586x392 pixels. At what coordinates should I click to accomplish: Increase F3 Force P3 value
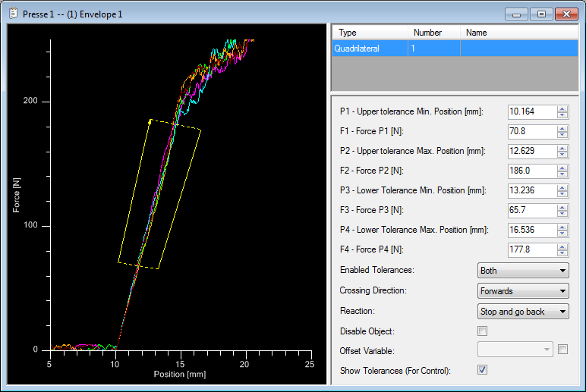click(562, 207)
